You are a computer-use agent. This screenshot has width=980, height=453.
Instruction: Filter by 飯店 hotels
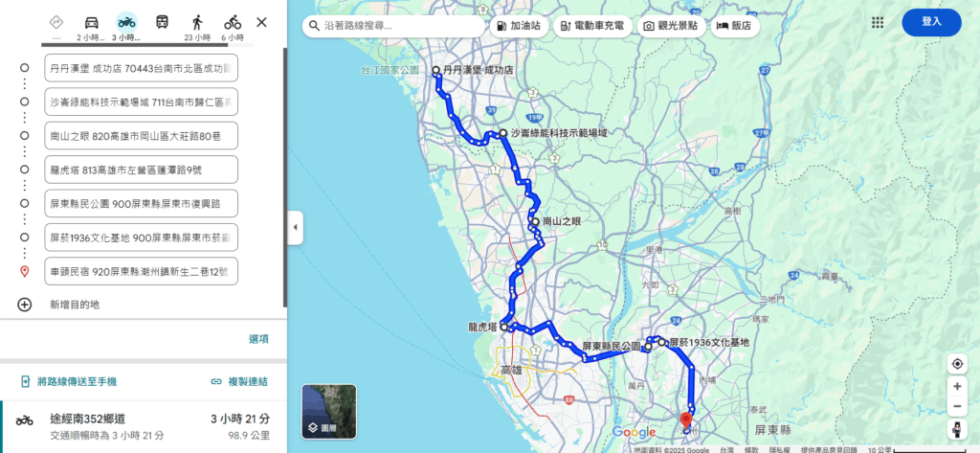pos(735,26)
